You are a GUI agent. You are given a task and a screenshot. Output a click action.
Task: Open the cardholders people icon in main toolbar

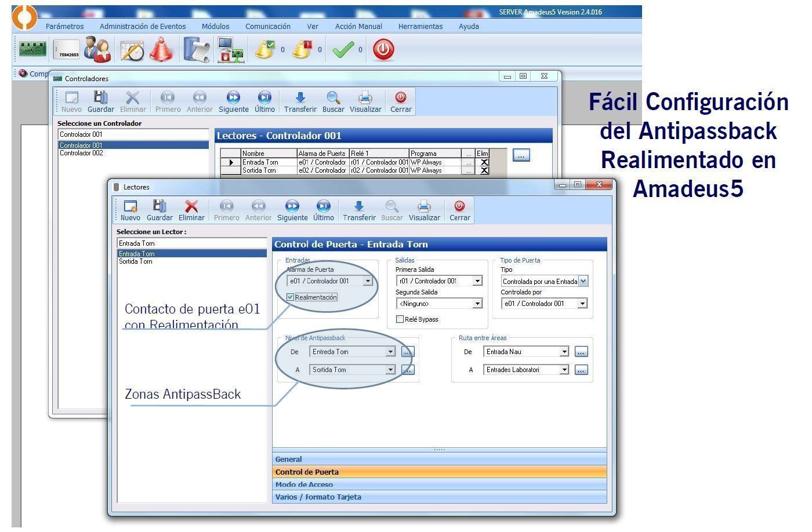click(x=97, y=50)
